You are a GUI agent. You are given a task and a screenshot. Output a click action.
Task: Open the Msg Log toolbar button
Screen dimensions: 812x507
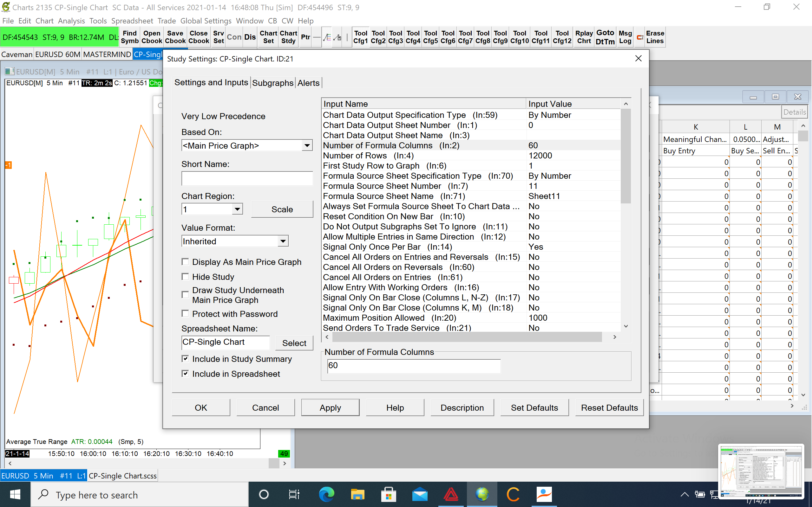[x=625, y=37]
